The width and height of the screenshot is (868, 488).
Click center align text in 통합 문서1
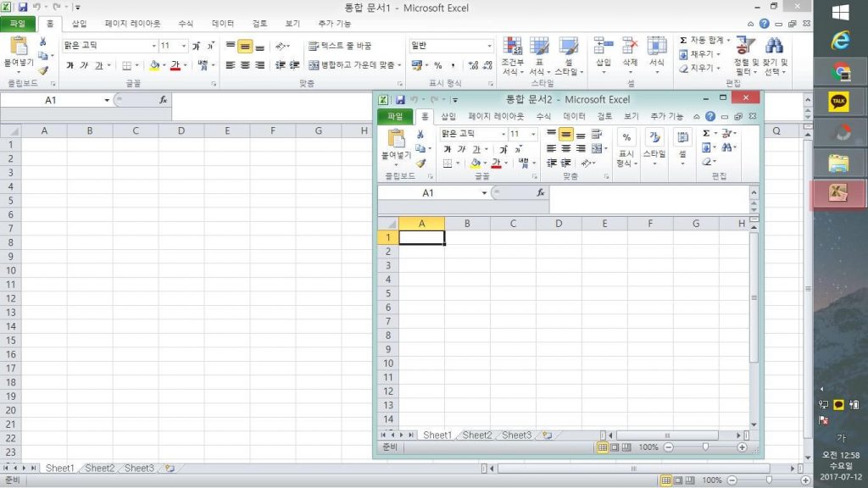(x=245, y=65)
